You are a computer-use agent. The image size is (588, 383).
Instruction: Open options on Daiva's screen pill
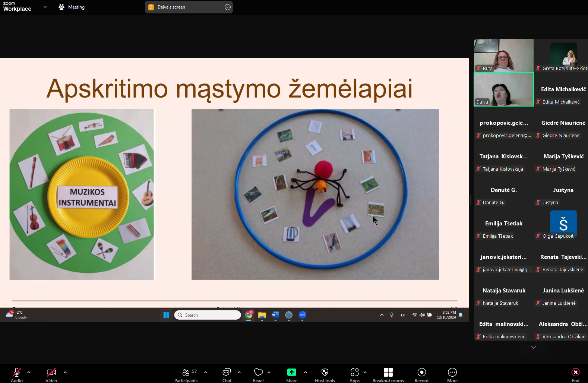click(228, 7)
